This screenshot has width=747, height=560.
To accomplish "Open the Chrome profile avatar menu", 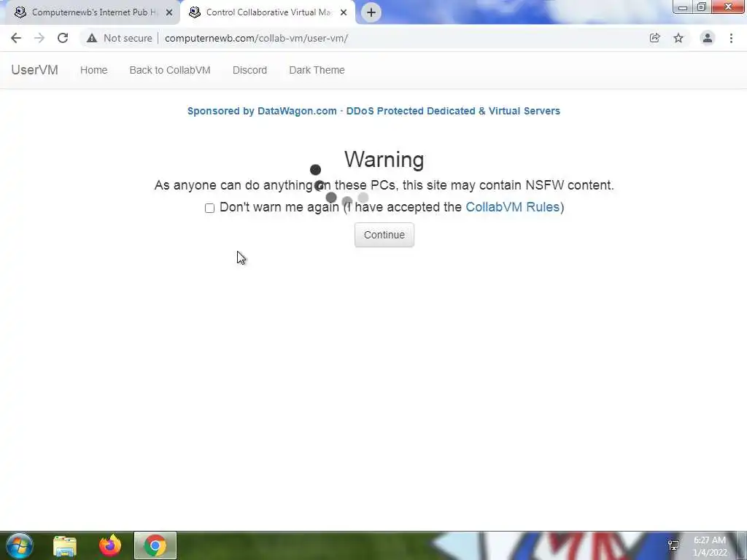I will pos(708,38).
